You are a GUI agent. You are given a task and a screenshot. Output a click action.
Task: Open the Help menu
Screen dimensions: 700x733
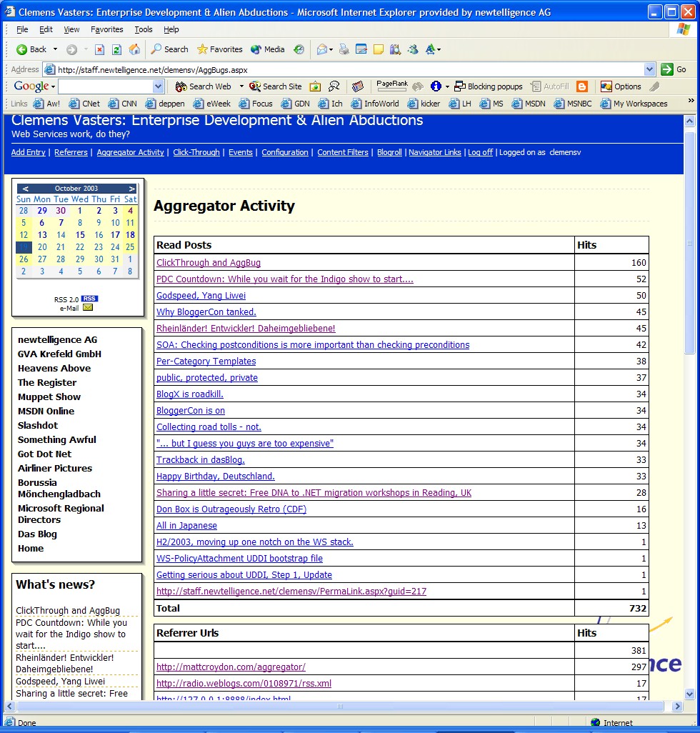(x=171, y=29)
